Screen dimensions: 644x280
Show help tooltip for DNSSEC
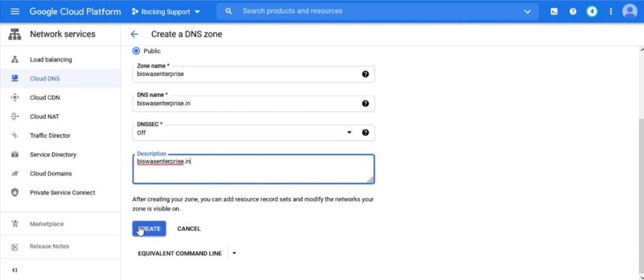tap(365, 132)
